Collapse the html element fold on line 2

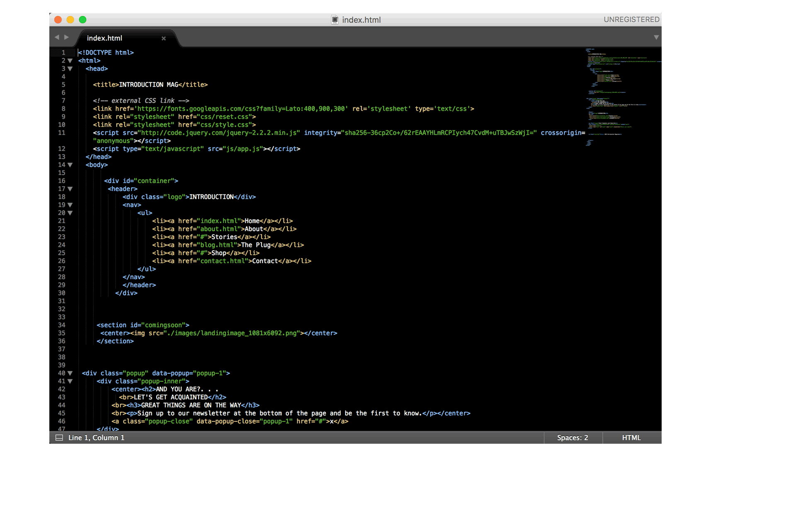pyautogui.click(x=70, y=60)
